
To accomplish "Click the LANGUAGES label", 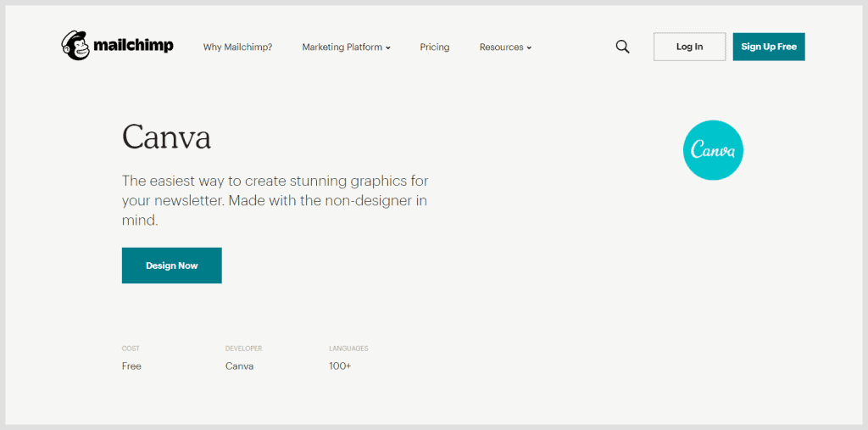I will 348,349.
